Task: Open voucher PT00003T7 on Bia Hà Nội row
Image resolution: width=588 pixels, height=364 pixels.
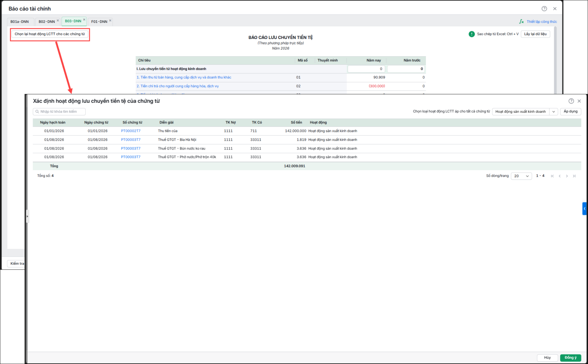Action: tap(131, 140)
